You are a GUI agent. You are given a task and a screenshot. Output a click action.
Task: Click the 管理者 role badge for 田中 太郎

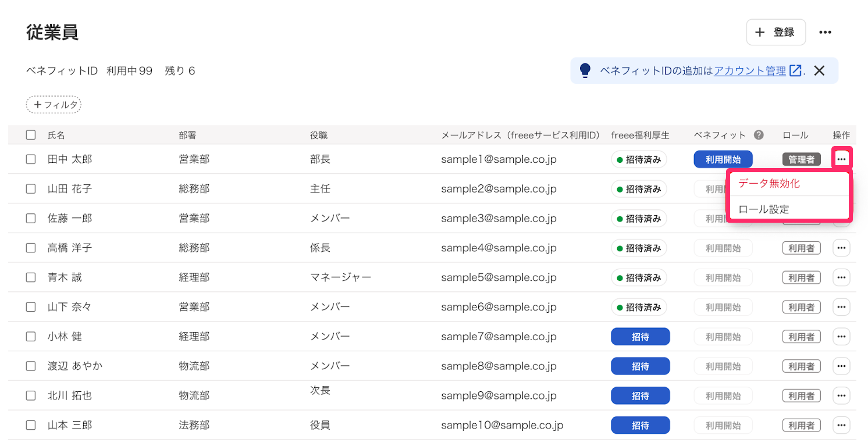pos(801,159)
